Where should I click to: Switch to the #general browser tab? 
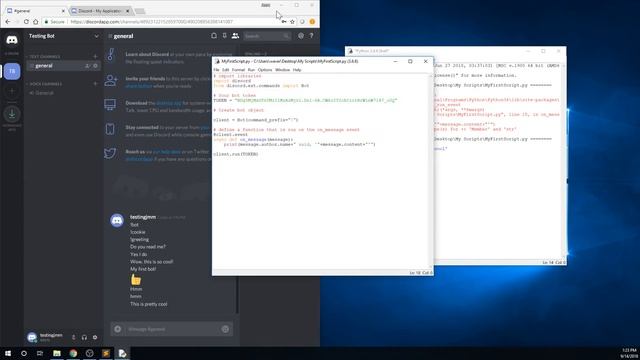35,11
